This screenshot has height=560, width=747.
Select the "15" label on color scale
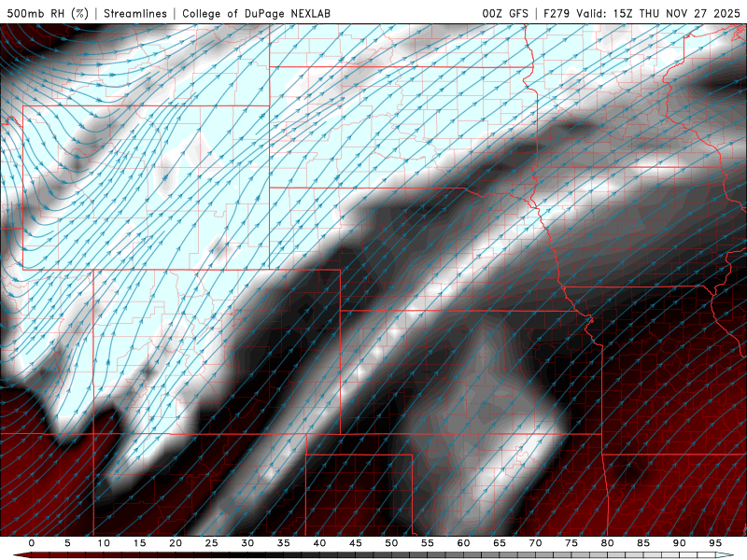pyautogui.click(x=139, y=543)
